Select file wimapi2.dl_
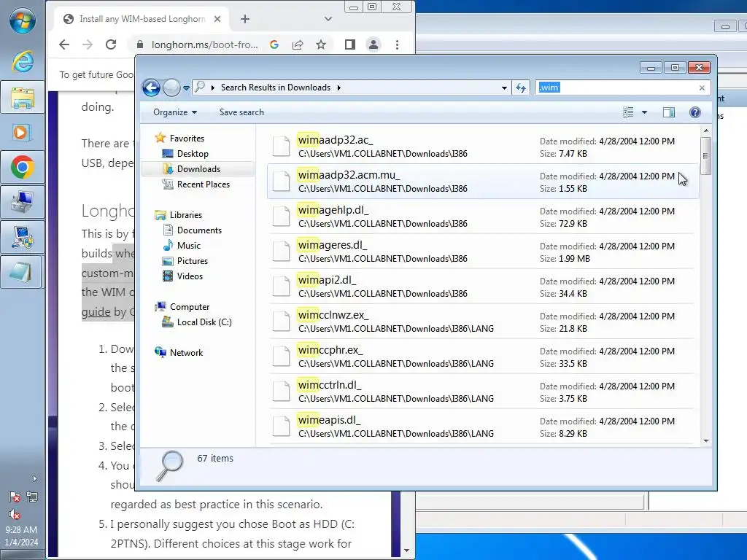 click(483, 287)
